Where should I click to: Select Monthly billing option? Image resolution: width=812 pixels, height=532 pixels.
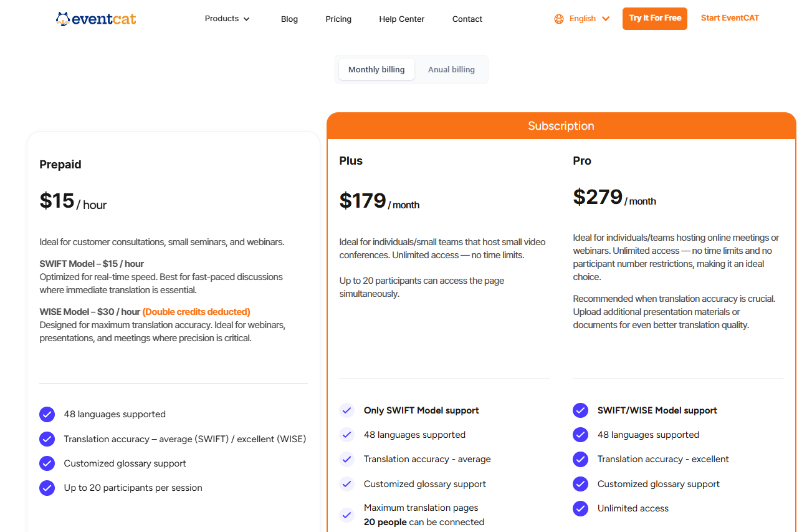(376, 69)
